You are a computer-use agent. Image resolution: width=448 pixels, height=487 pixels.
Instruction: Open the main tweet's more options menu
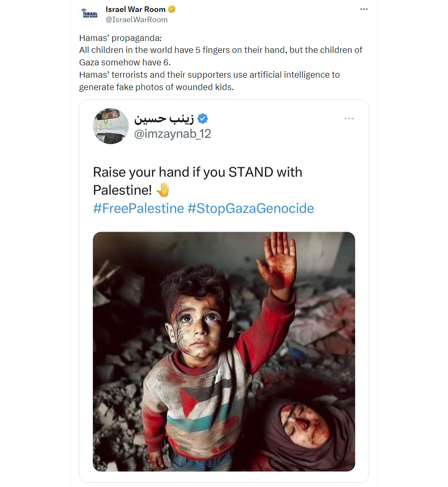click(x=364, y=9)
